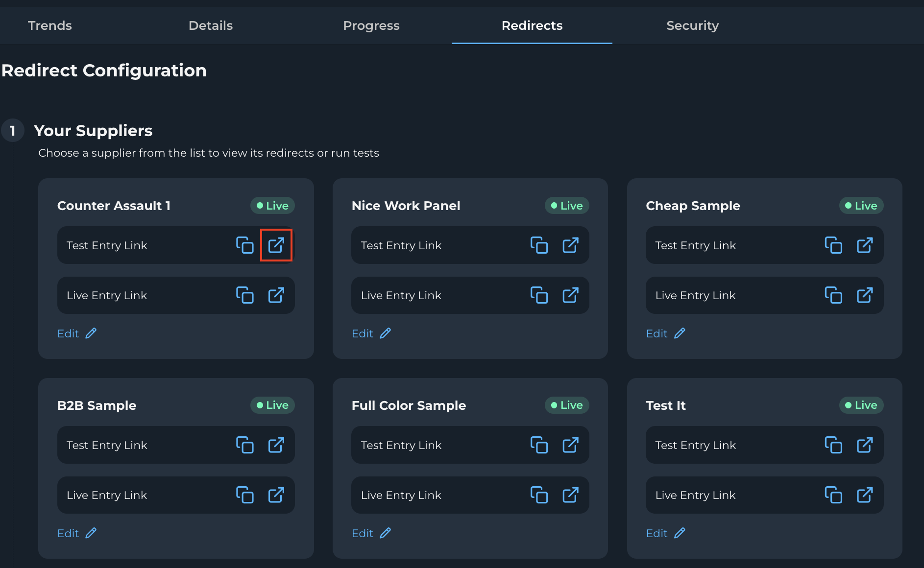Copy Counter Assault 1 Test Entry Link
Screen dimensions: 924x568
(x=245, y=245)
